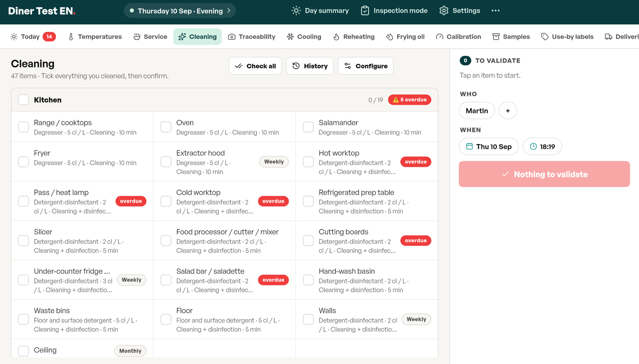Tick the Salamander checkbox
Image resolution: width=639 pixels, height=364 pixels.
(x=308, y=127)
